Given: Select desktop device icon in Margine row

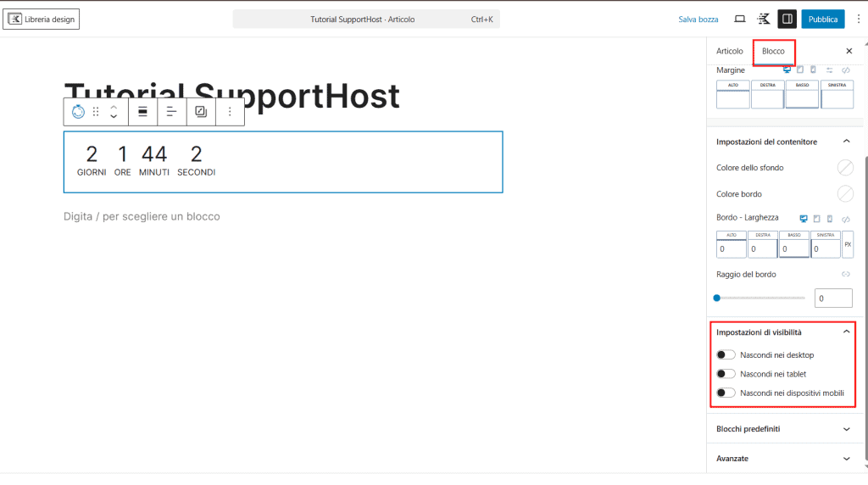Looking at the screenshot, I should [x=787, y=70].
